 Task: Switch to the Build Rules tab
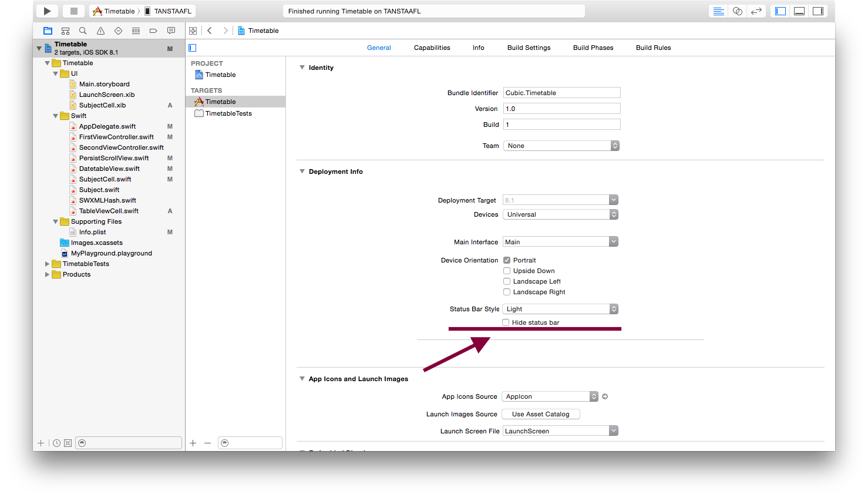click(x=654, y=48)
